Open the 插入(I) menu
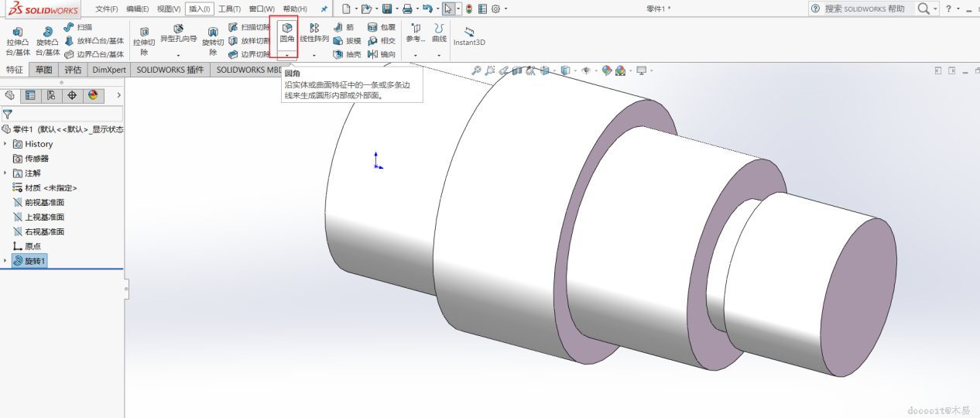Image resolution: width=980 pixels, height=418 pixels. [x=197, y=9]
